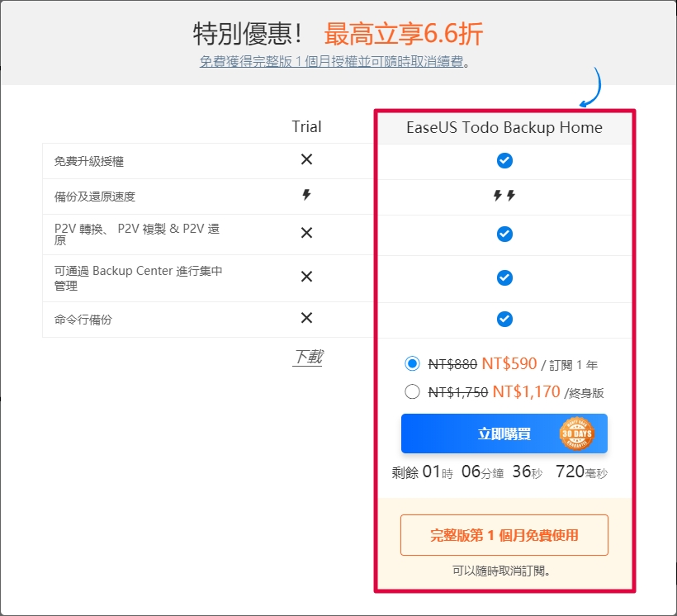Click the double lightning icon for Home edition
677x616 pixels.
504,196
